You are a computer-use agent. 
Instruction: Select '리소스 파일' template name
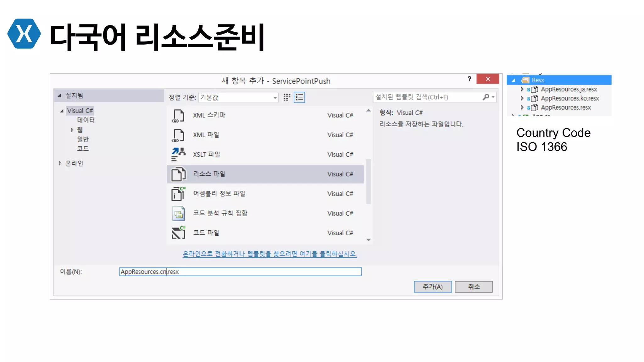(209, 174)
